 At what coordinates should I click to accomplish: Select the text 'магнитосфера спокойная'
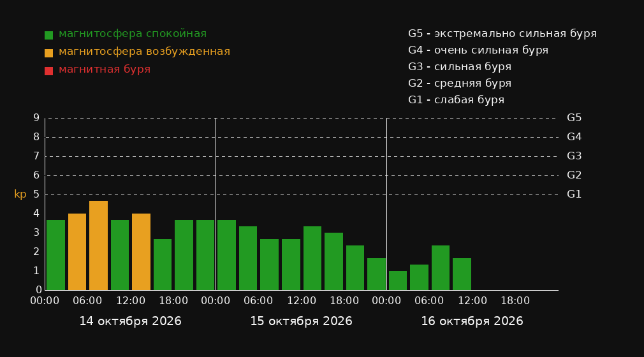point(133,34)
